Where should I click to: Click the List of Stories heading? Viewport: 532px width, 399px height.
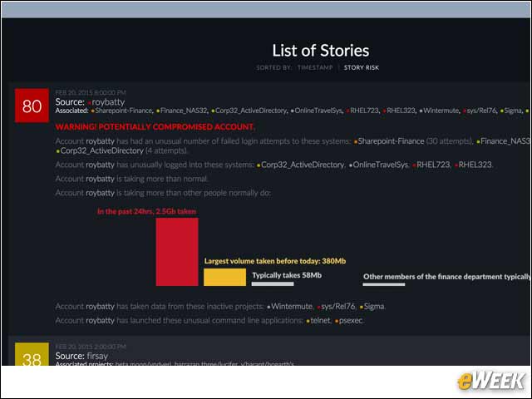point(321,51)
